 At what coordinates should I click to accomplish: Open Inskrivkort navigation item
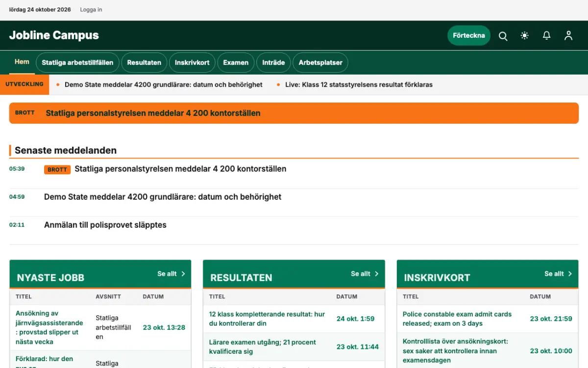coord(192,63)
